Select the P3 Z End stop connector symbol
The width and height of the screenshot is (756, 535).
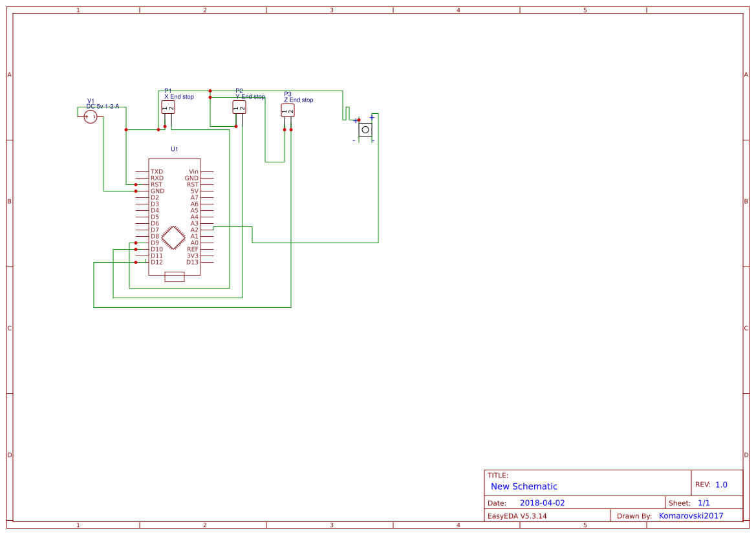[x=288, y=111]
